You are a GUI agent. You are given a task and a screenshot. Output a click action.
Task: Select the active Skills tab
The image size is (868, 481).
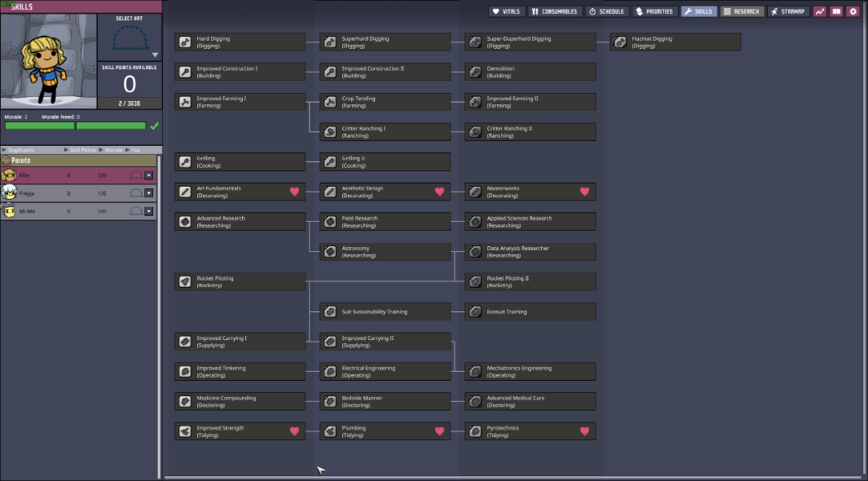click(698, 11)
